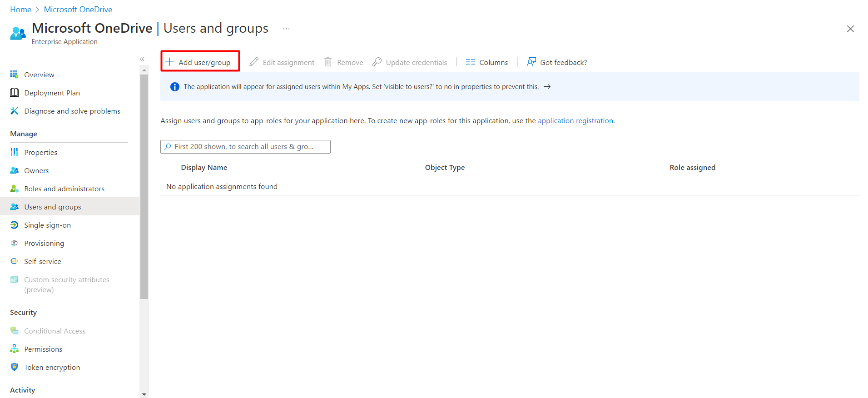Click the Got feedback person icon

[x=531, y=62]
